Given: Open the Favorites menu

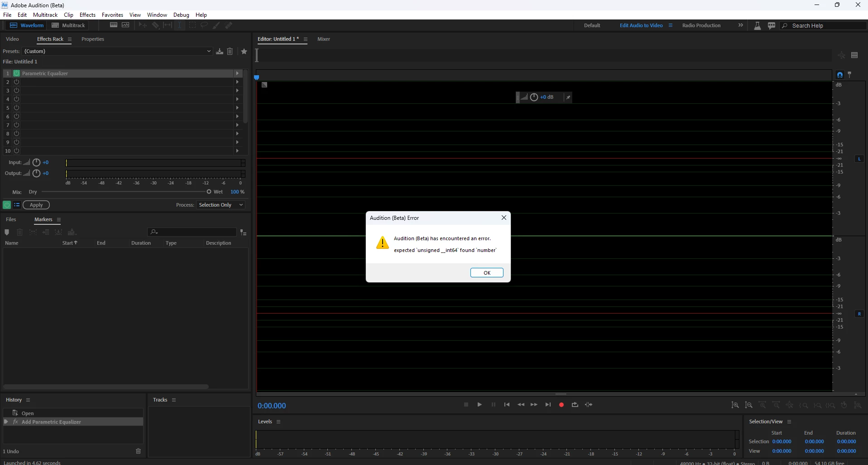Looking at the screenshot, I should point(112,15).
